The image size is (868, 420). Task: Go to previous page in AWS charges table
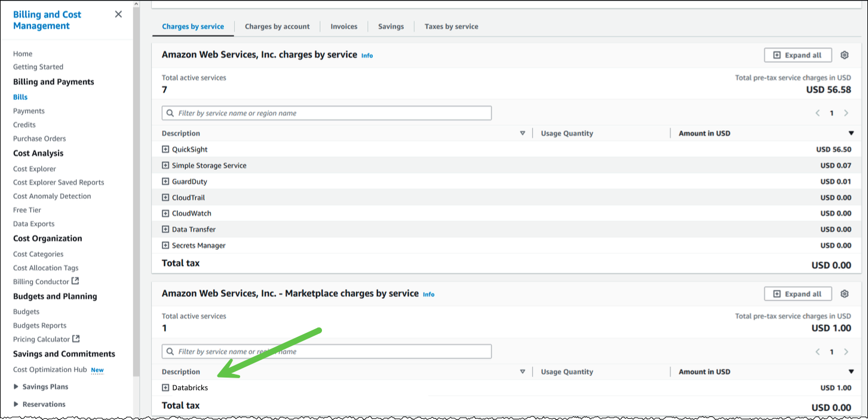tap(818, 113)
